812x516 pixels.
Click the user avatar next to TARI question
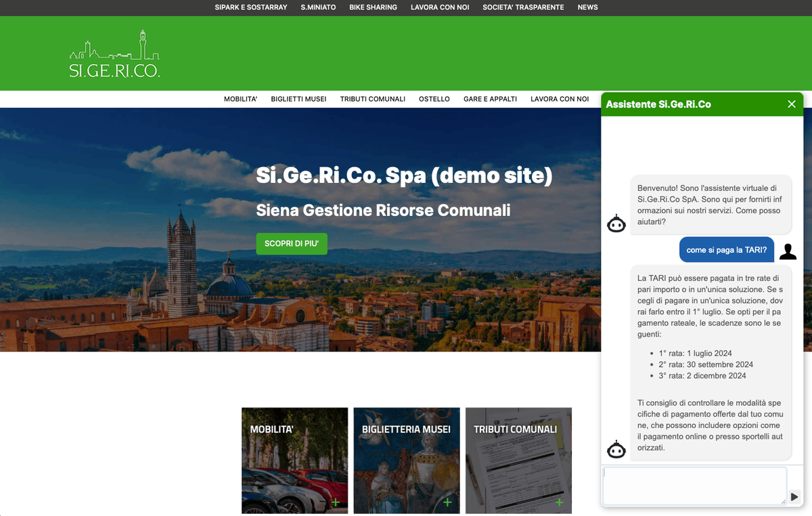(x=788, y=251)
